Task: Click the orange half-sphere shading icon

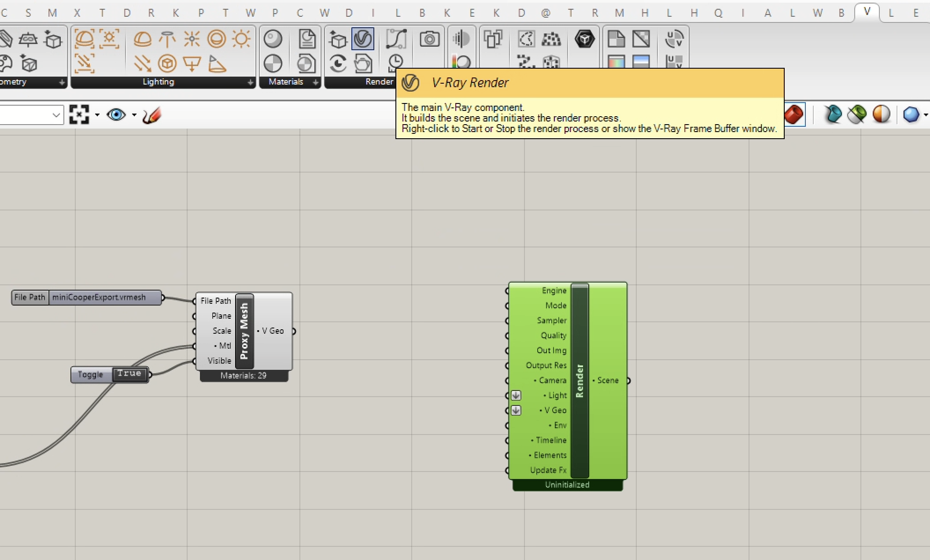Action: point(881,114)
